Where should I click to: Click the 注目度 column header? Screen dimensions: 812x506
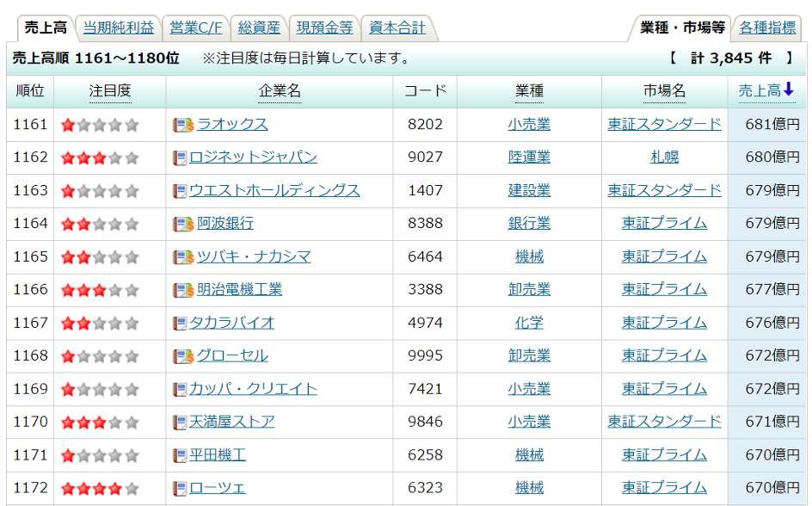pyautogui.click(x=110, y=91)
